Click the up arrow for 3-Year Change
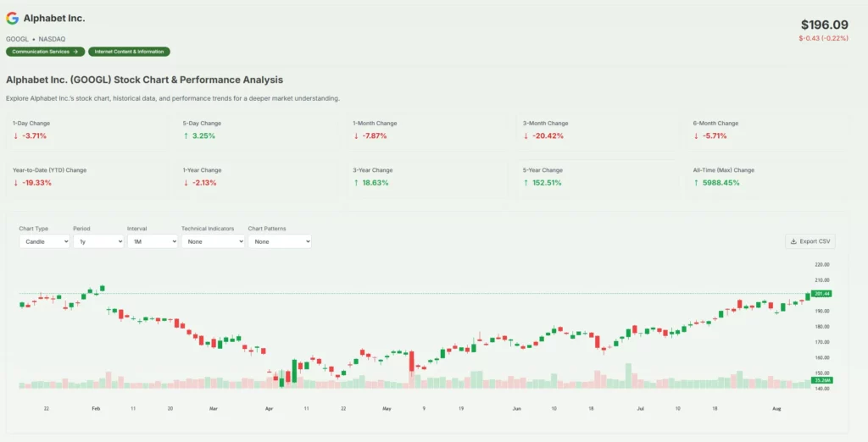868x442 pixels. [356, 182]
